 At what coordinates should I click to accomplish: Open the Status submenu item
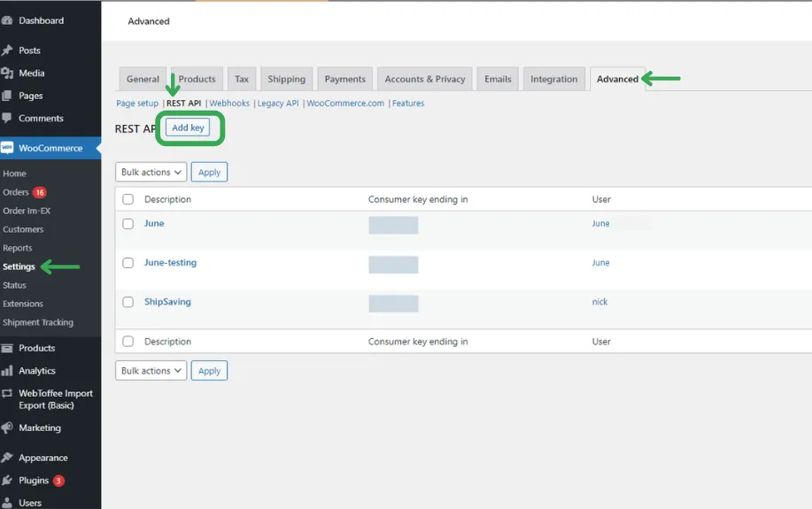coord(14,285)
